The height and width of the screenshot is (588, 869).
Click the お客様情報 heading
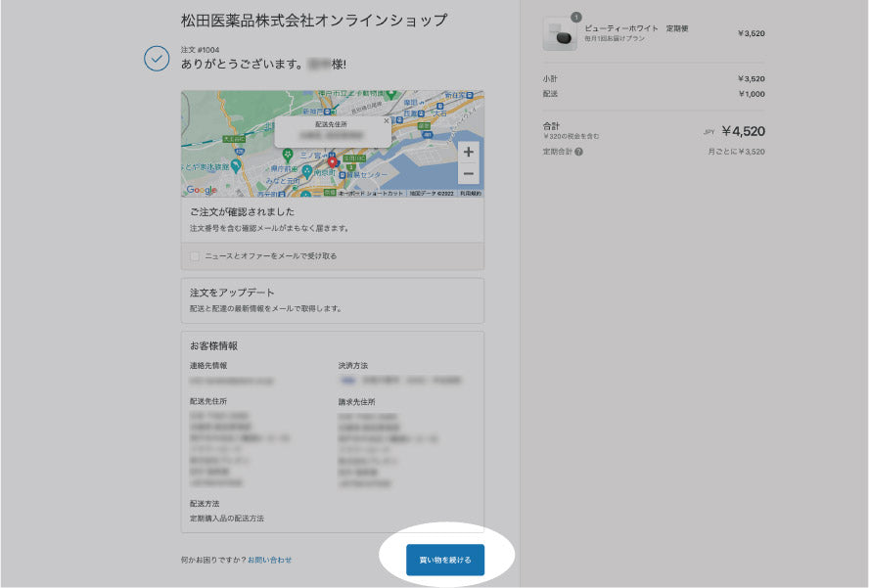point(214,345)
